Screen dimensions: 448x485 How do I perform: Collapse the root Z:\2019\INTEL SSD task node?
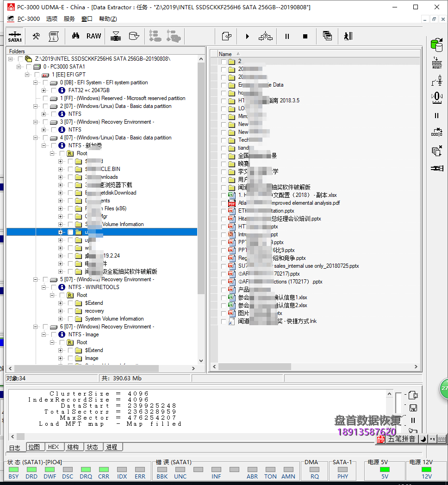coord(10,59)
